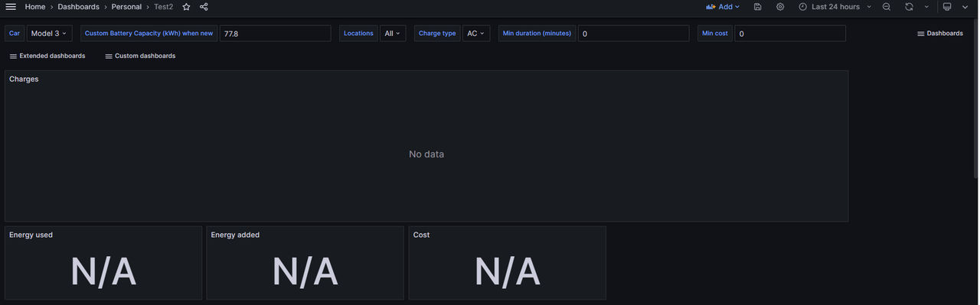Viewport: 980px width, 305px height.
Task: Open Extended dashboards menu
Action: coord(47,56)
